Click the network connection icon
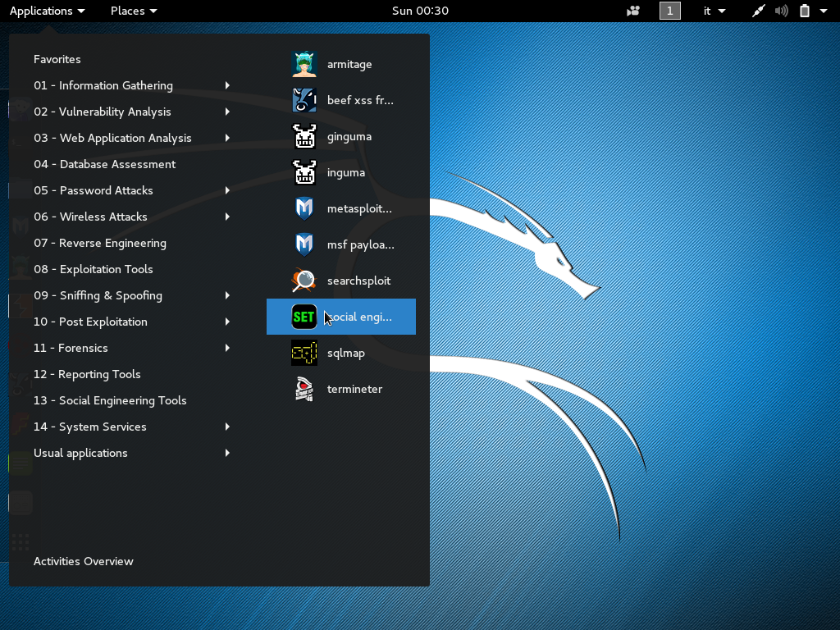Viewport: 840px width, 630px height. (x=758, y=11)
